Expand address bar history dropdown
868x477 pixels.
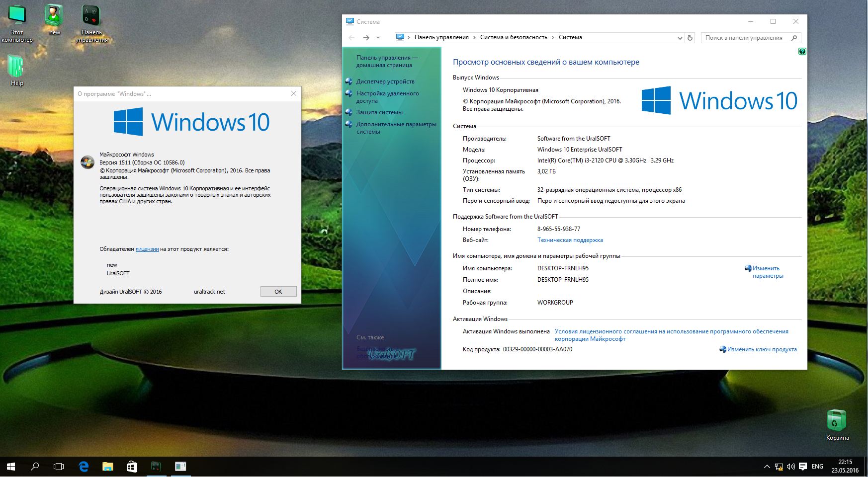point(680,38)
